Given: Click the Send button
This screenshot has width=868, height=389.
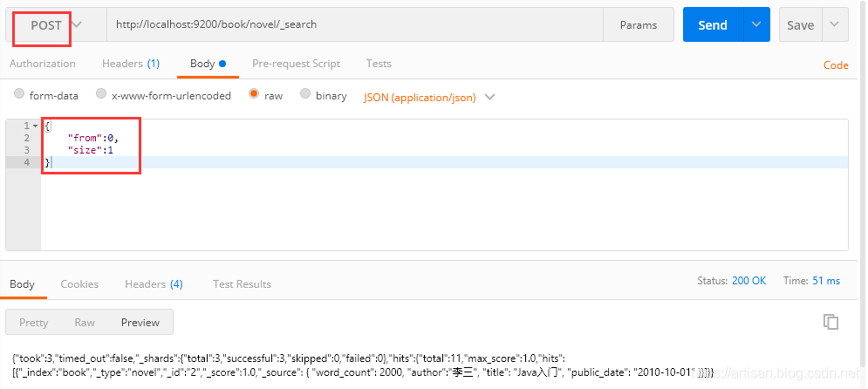Looking at the screenshot, I should click(712, 25).
